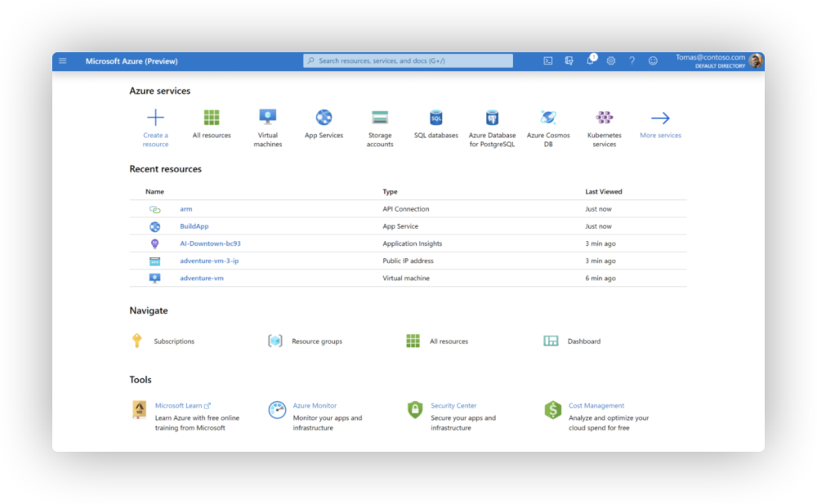The image size is (817, 504).
Task: Click the Security Center shield icon
Action: pos(415,410)
